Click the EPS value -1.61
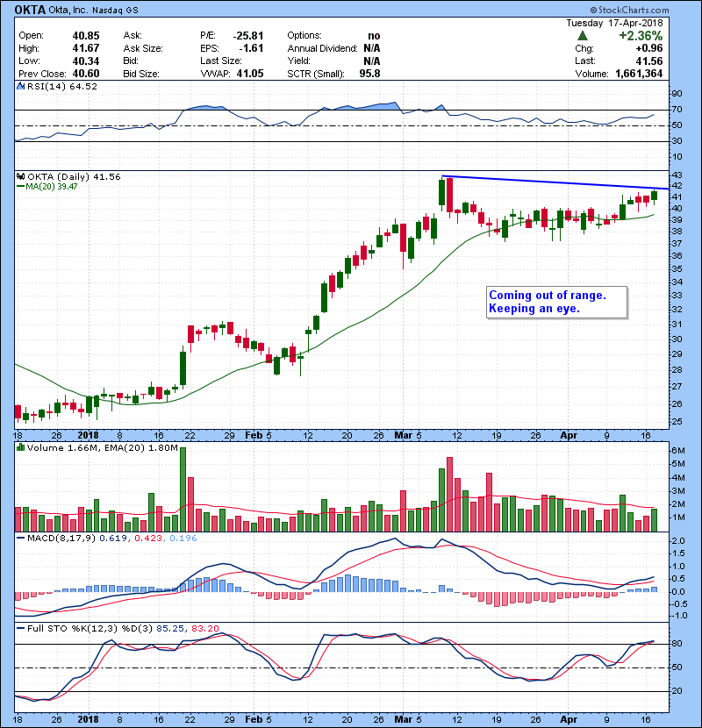This screenshot has width=702, height=728. (x=251, y=48)
